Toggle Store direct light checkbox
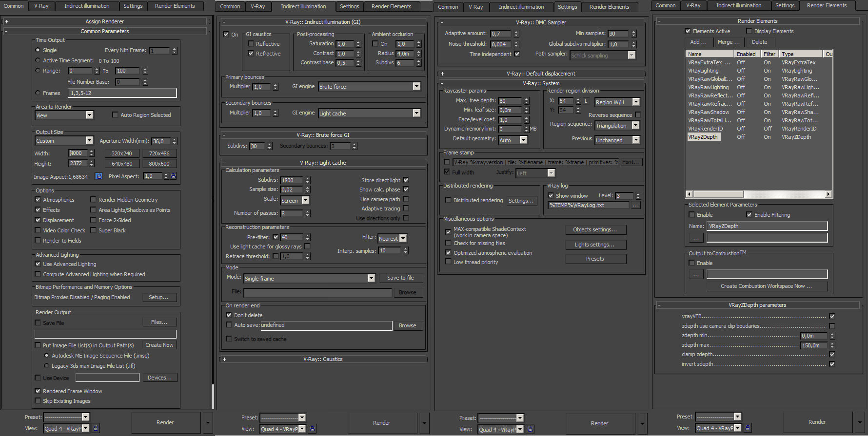Screen dimensions: 868x436 coord(406,180)
